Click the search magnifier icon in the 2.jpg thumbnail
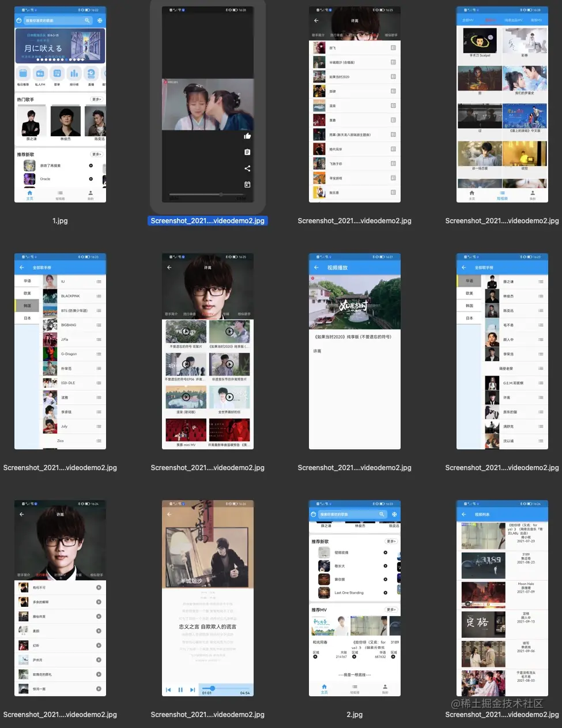The width and height of the screenshot is (562, 728). click(x=381, y=514)
